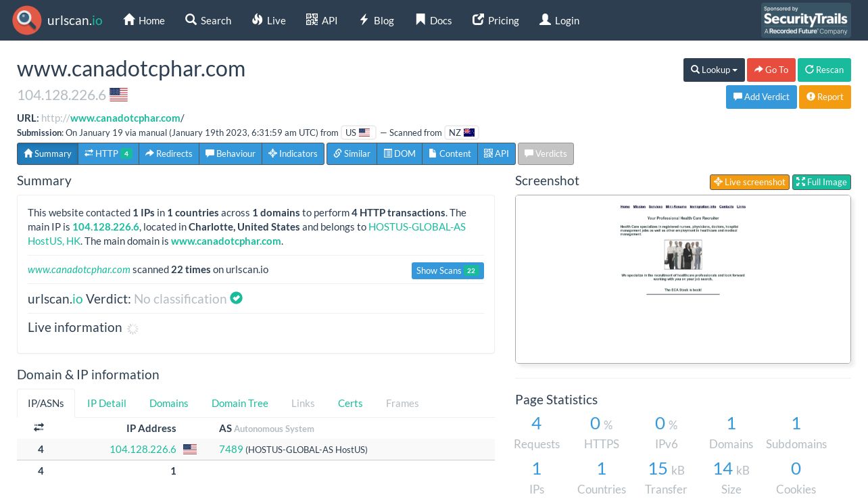The width and height of the screenshot is (868, 503).
Task: Click the NZ scanned-from country badge
Action: pyautogui.click(x=461, y=133)
